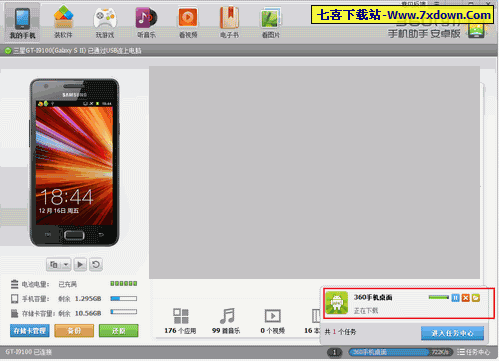Open the 看图片 (Pictures) tab

pyautogui.click(x=271, y=23)
